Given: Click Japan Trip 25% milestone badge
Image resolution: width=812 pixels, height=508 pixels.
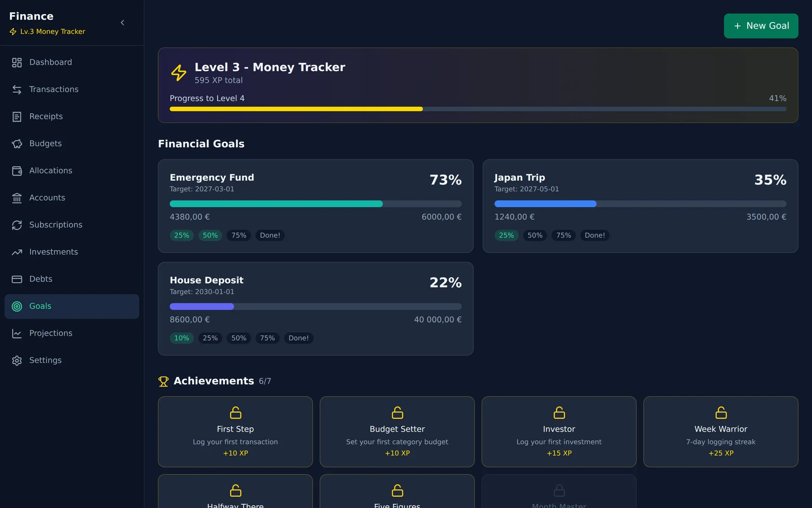Looking at the screenshot, I should pos(506,236).
